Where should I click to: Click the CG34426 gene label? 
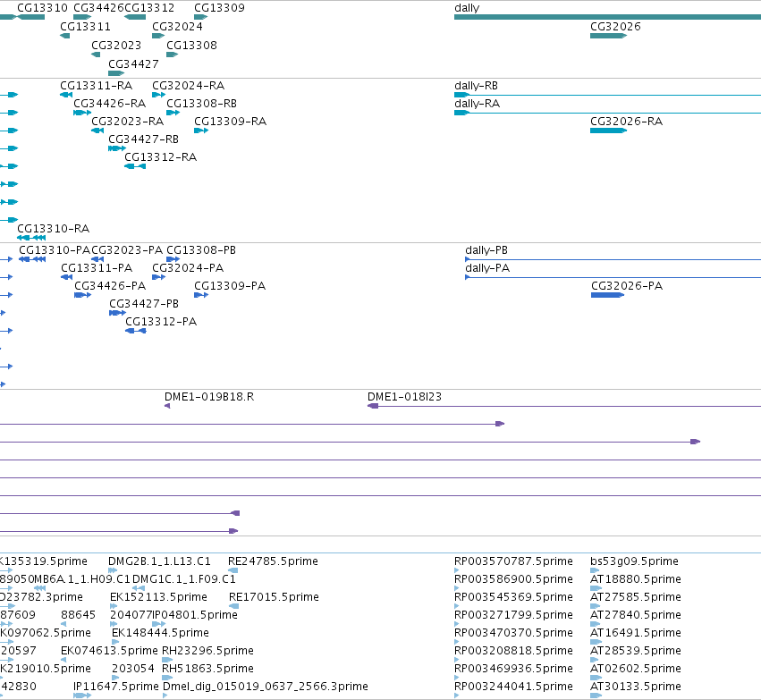[x=98, y=8]
